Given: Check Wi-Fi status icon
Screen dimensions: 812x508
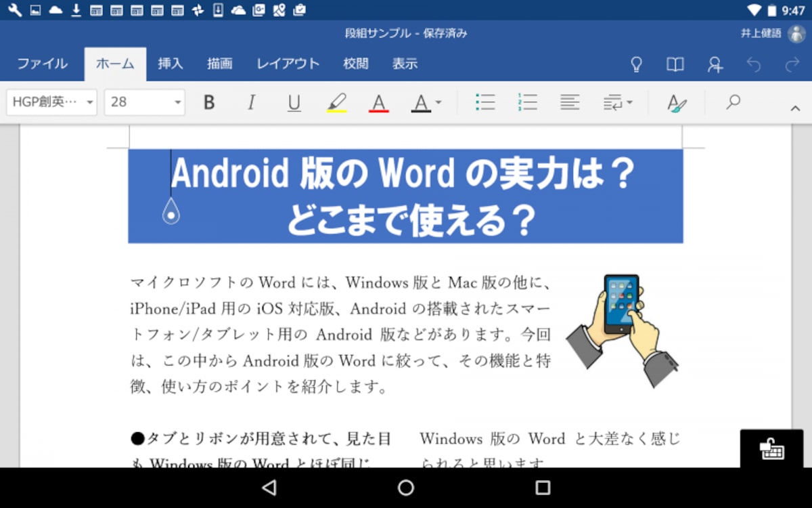Looking at the screenshot, I should click(x=754, y=10).
